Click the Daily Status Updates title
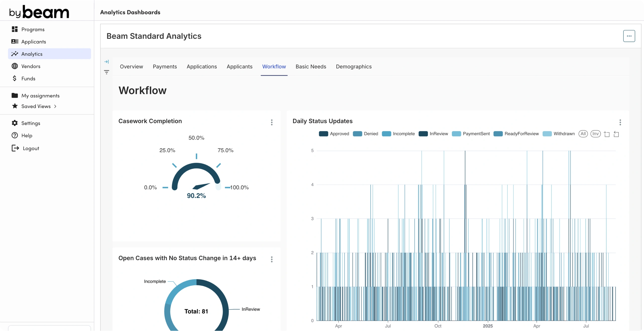The height and width of the screenshot is (331, 644). (x=323, y=121)
